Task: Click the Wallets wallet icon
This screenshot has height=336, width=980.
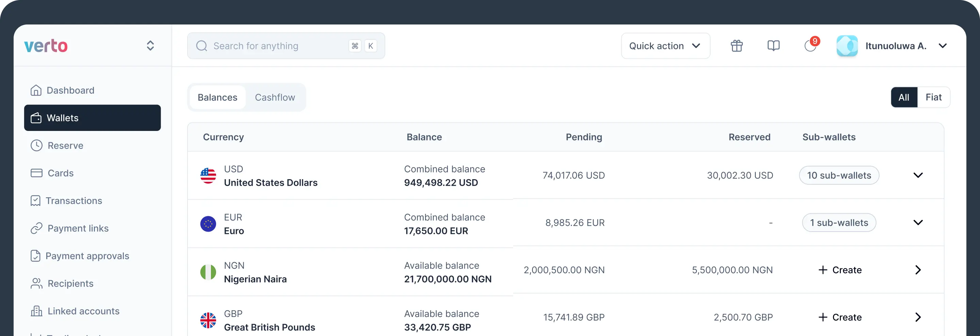Action: [36, 118]
